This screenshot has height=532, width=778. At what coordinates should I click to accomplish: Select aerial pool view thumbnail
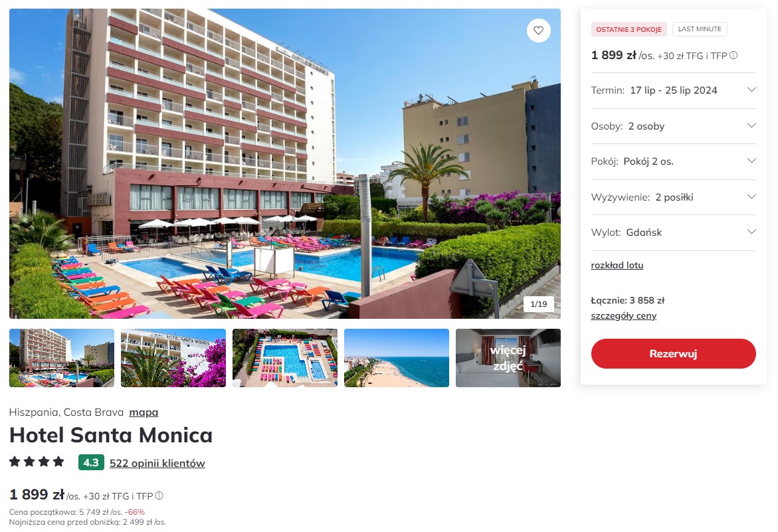point(285,358)
